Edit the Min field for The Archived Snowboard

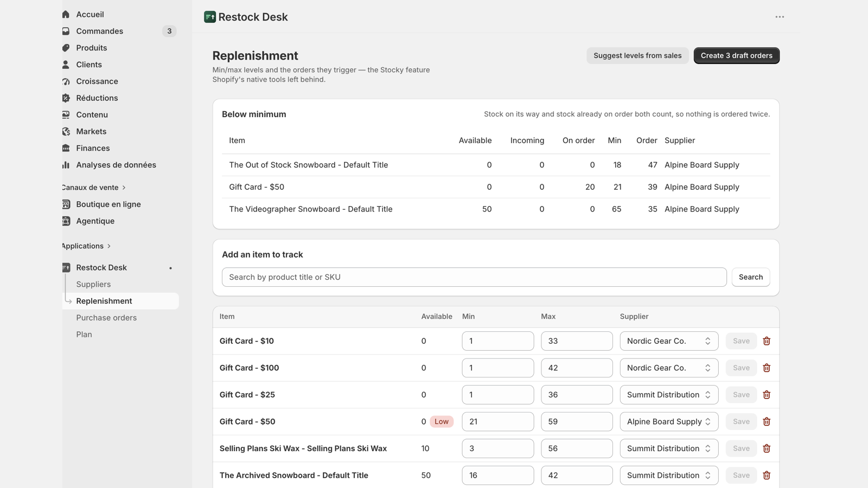tap(498, 476)
